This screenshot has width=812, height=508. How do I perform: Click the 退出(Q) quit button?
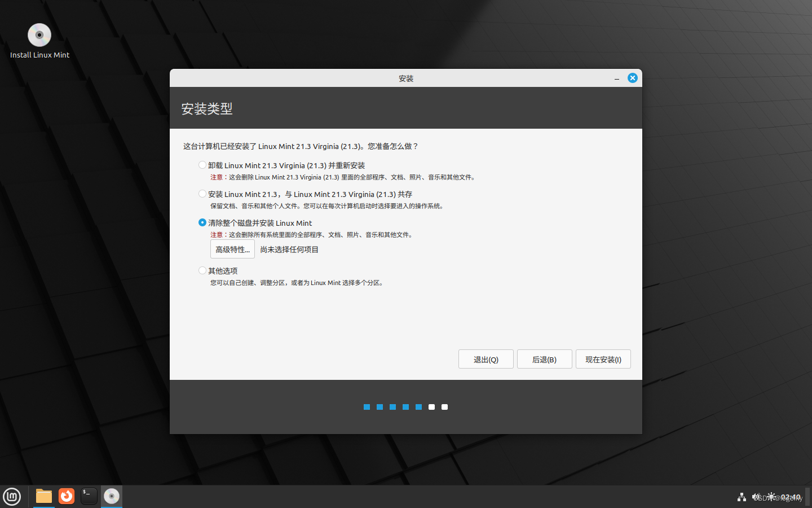[486, 359]
